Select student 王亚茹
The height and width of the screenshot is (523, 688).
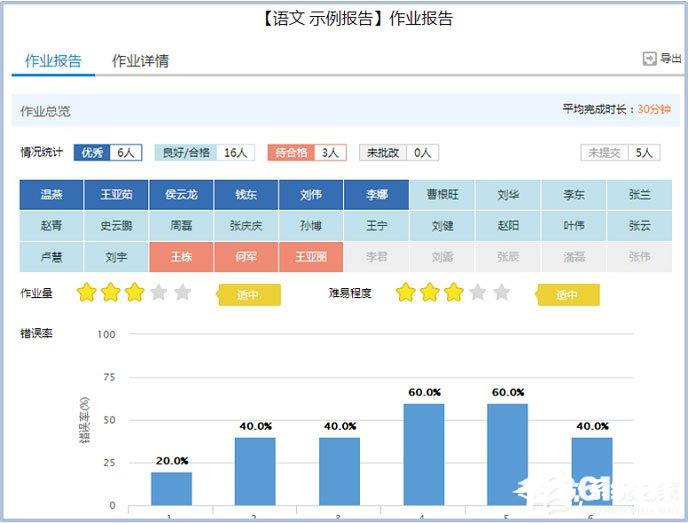click(x=116, y=194)
